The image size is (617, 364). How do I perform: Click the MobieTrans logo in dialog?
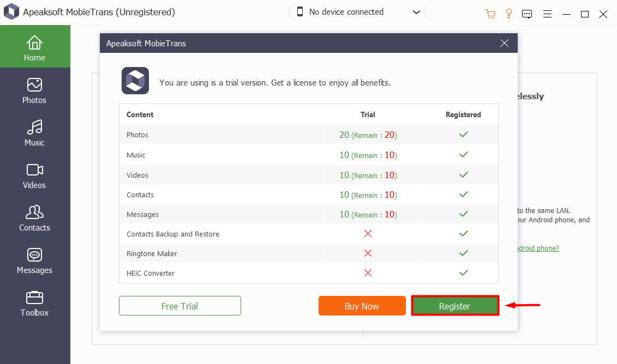tap(135, 81)
